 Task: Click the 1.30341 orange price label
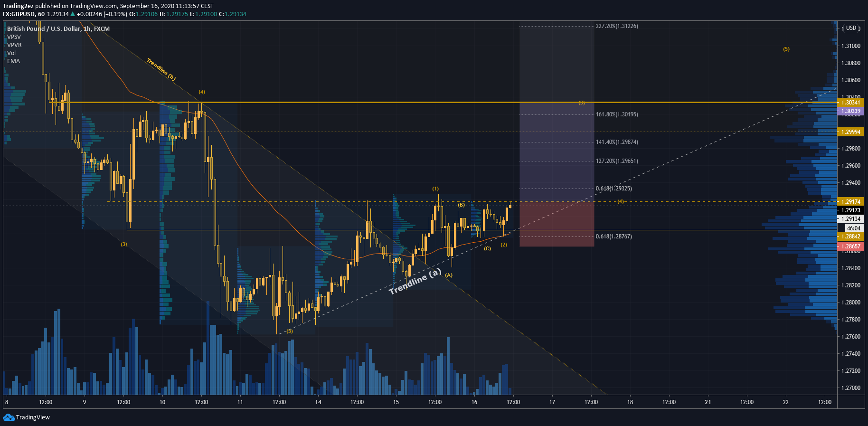coord(850,103)
